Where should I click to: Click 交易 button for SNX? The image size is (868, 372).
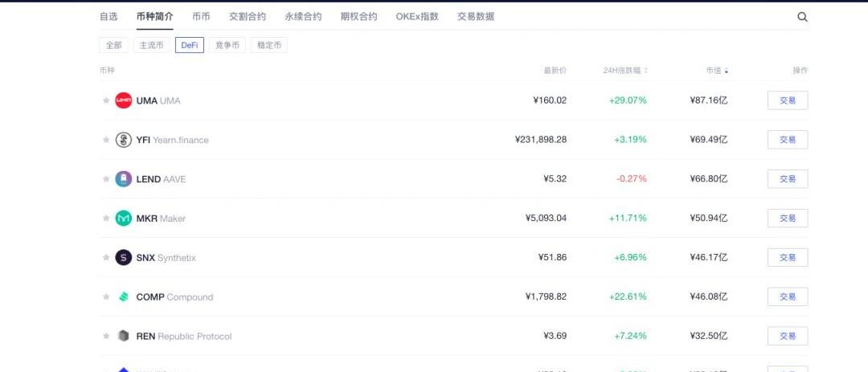787,258
